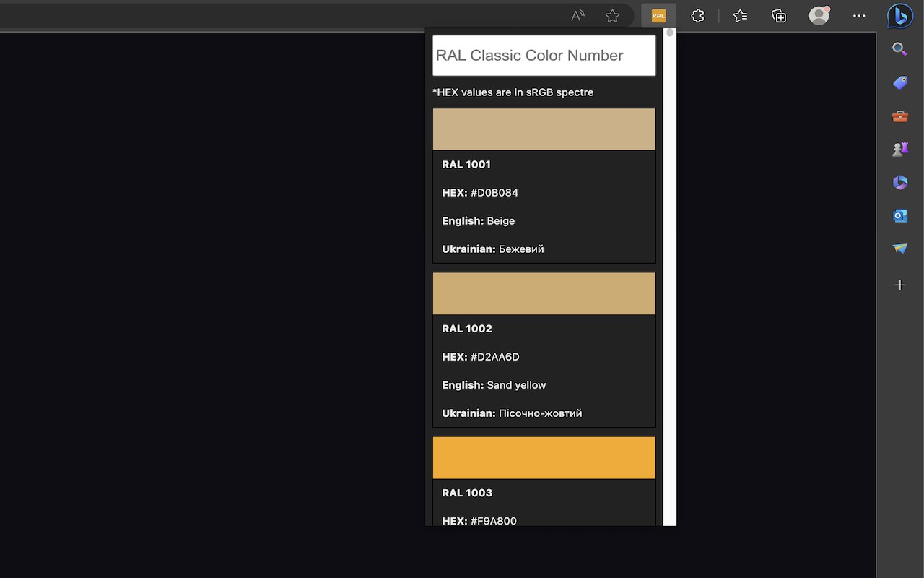The height and width of the screenshot is (578, 924).
Task: Open the sidebar Search icon
Action: (899, 49)
